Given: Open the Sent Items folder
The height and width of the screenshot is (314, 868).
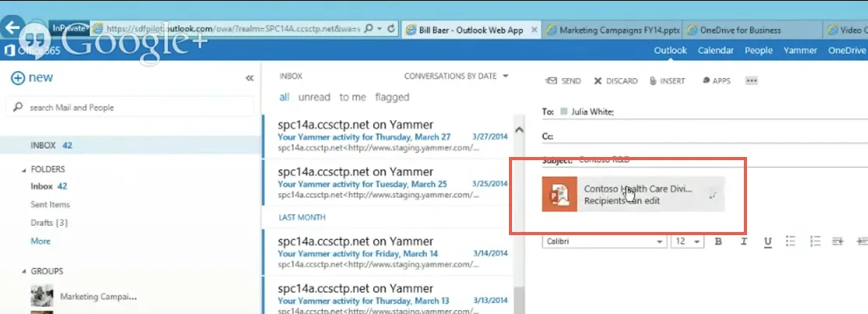Looking at the screenshot, I should click(50, 205).
